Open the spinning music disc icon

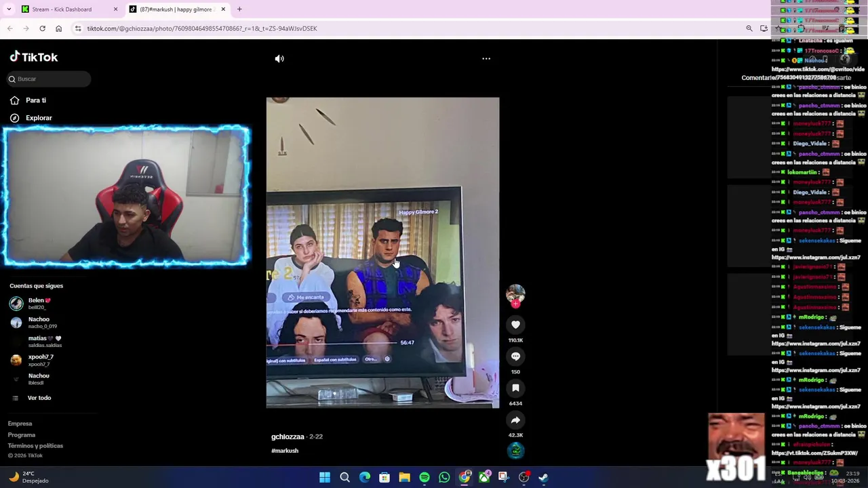click(x=515, y=450)
